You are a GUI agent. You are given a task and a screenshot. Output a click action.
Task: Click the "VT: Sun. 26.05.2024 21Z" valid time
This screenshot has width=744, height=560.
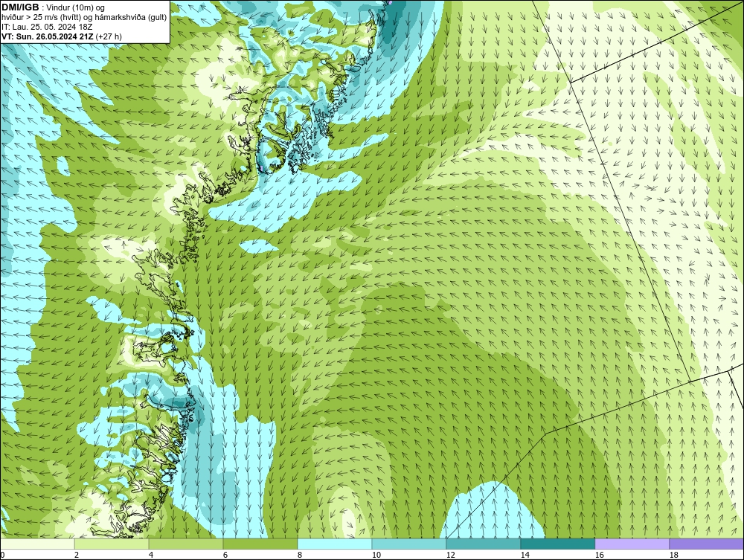48,36
